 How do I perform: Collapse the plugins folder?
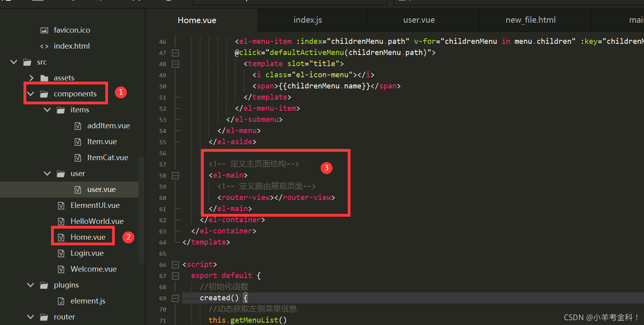pyautogui.click(x=31, y=285)
